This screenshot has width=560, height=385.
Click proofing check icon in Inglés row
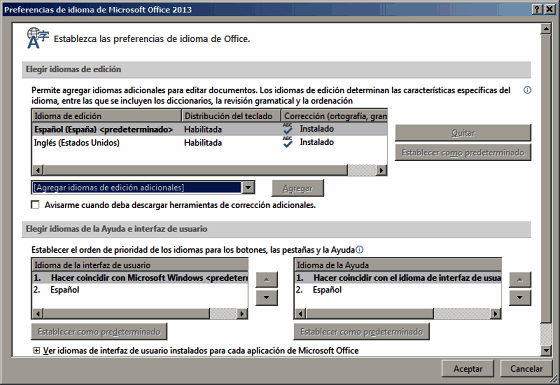click(288, 142)
